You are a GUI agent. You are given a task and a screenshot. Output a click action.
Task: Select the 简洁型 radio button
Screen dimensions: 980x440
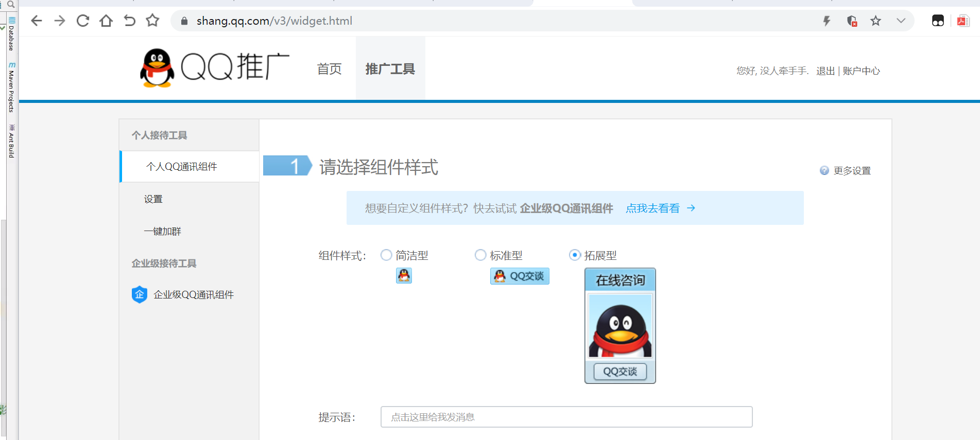[x=386, y=255]
